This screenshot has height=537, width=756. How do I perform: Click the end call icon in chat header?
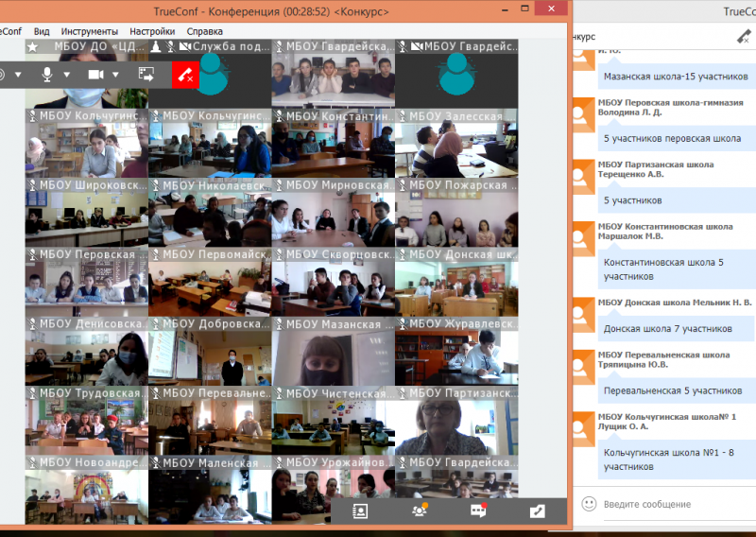[744, 36]
